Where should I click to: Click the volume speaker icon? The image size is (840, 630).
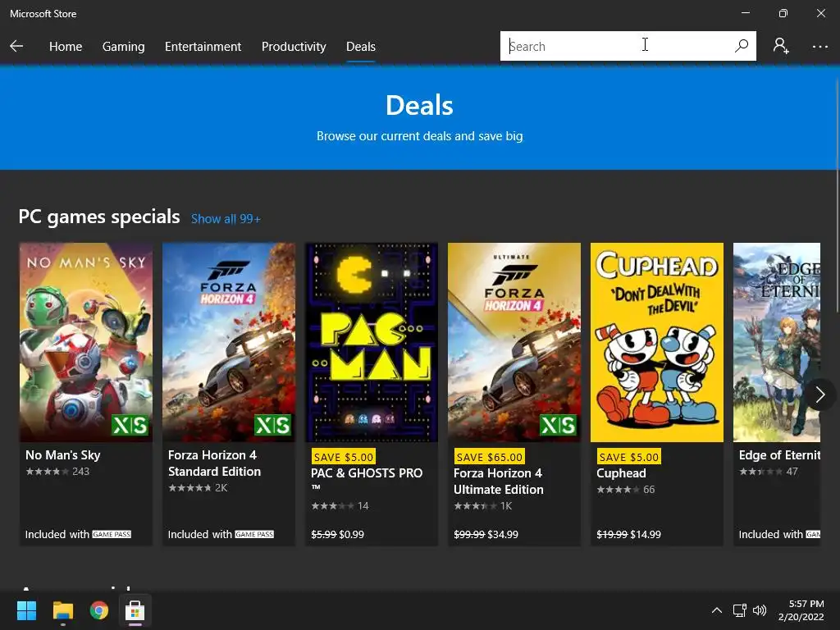760,610
